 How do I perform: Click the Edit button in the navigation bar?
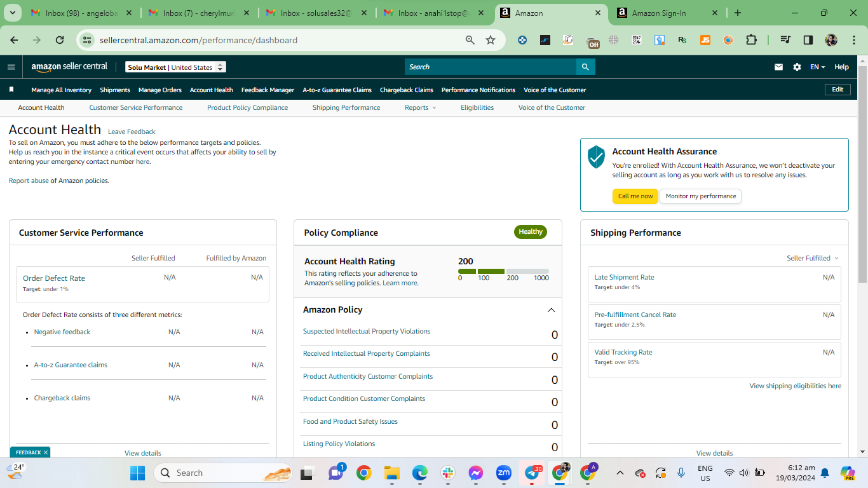coord(837,90)
